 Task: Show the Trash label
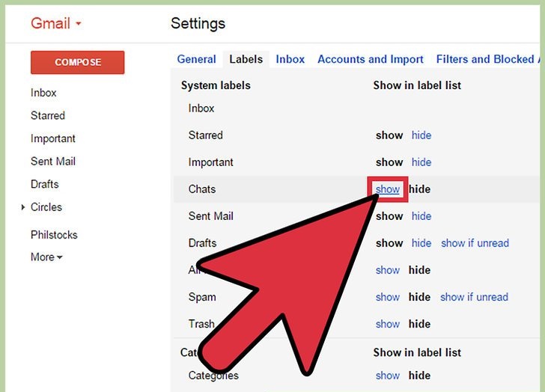(388, 324)
